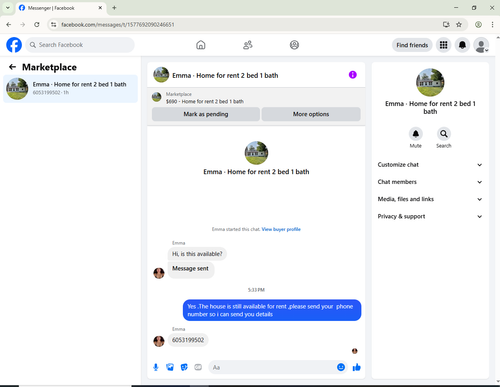Image resolution: width=500 pixels, height=387 pixels.
Task: View site information icon in address bar
Action: tap(54, 24)
